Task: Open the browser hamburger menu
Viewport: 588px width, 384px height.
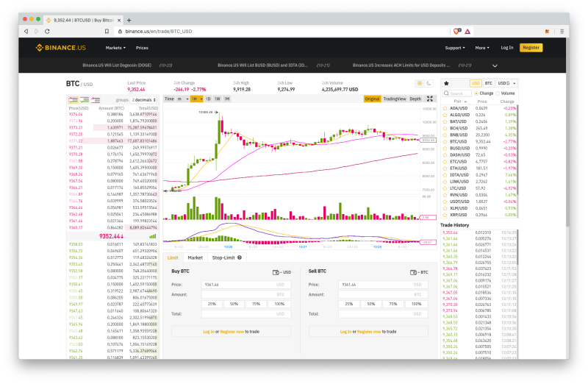Action: [x=562, y=31]
